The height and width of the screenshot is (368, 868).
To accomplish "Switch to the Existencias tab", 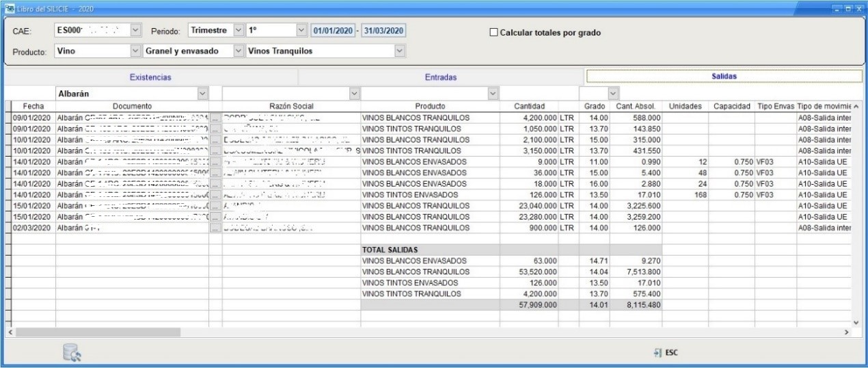I will point(151,78).
